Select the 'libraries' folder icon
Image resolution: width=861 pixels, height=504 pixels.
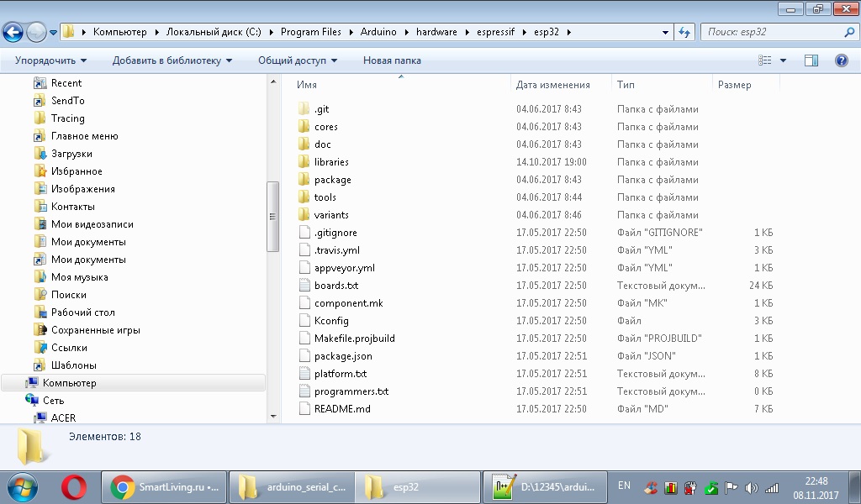coord(304,162)
